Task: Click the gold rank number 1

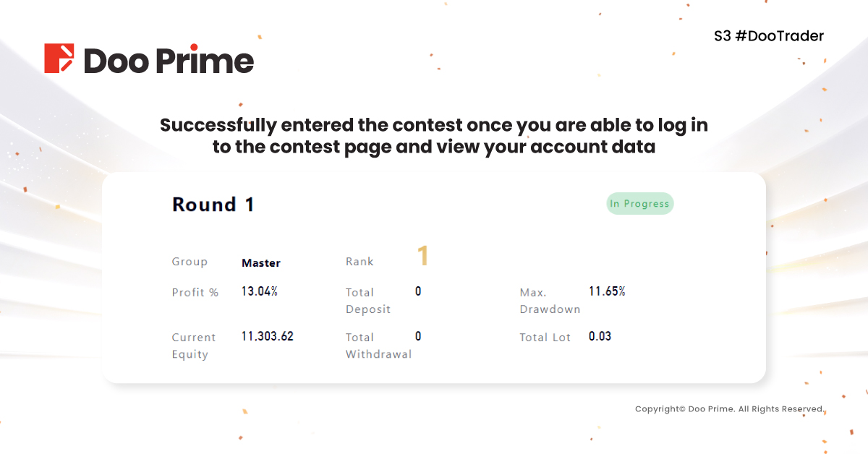Action: pyautogui.click(x=423, y=256)
